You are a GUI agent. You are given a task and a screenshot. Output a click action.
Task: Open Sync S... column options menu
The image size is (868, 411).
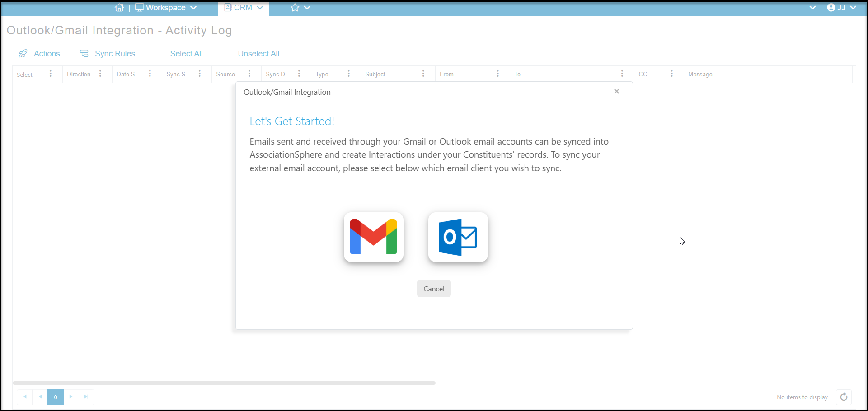point(200,74)
